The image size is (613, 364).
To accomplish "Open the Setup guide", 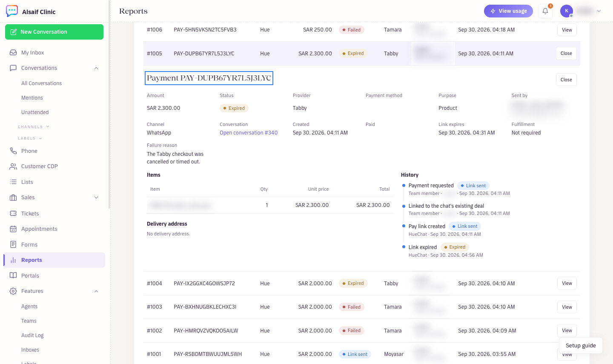I will tap(581, 346).
